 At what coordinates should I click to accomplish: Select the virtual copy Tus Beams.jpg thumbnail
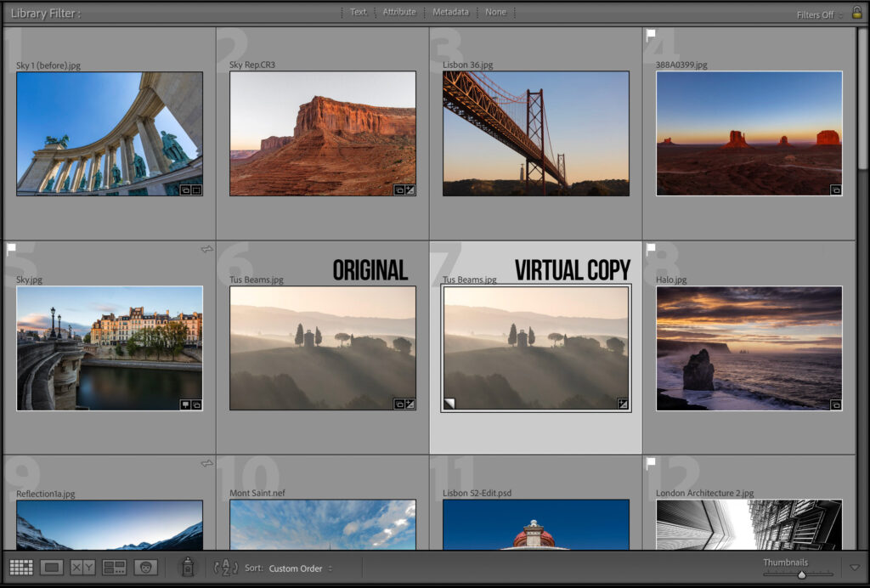tap(535, 348)
